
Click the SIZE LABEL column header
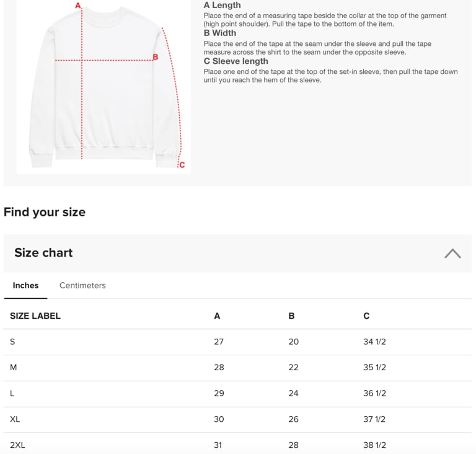pos(35,316)
